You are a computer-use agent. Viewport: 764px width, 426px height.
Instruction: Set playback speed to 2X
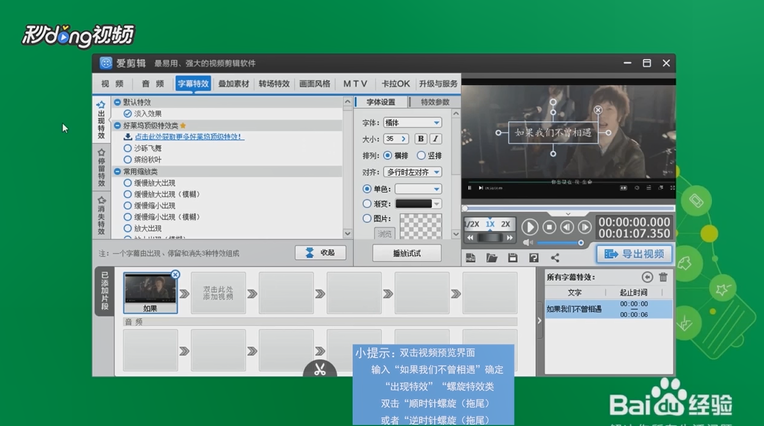pos(506,224)
